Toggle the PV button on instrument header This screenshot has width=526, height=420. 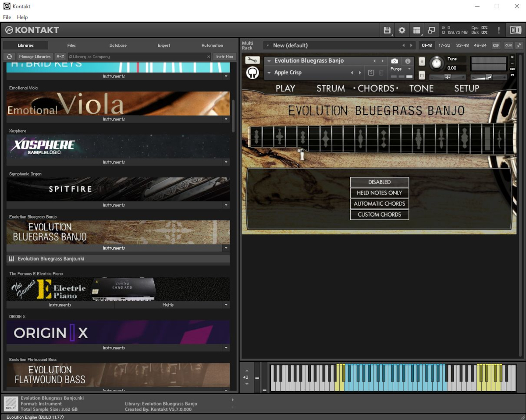point(512,75)
